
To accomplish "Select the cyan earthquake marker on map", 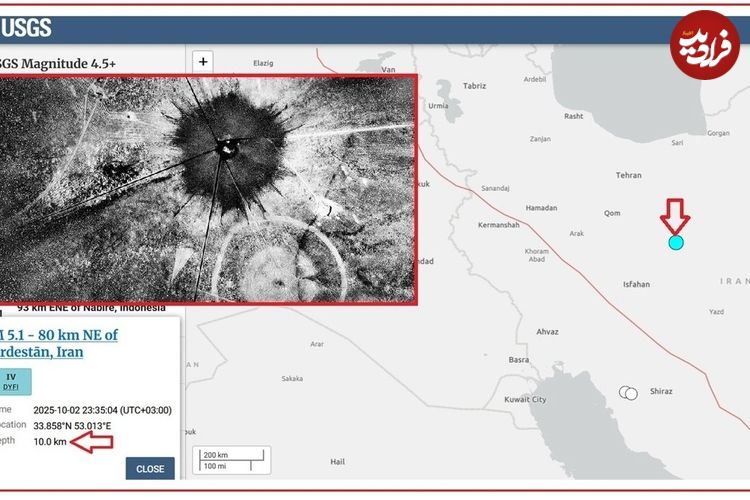I will click(x=676, y=242).
